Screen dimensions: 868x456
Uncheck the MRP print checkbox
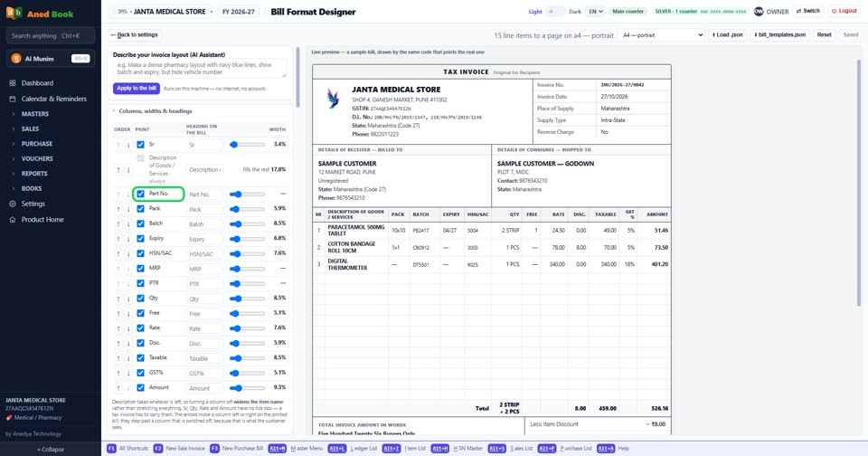click(141, 269)
